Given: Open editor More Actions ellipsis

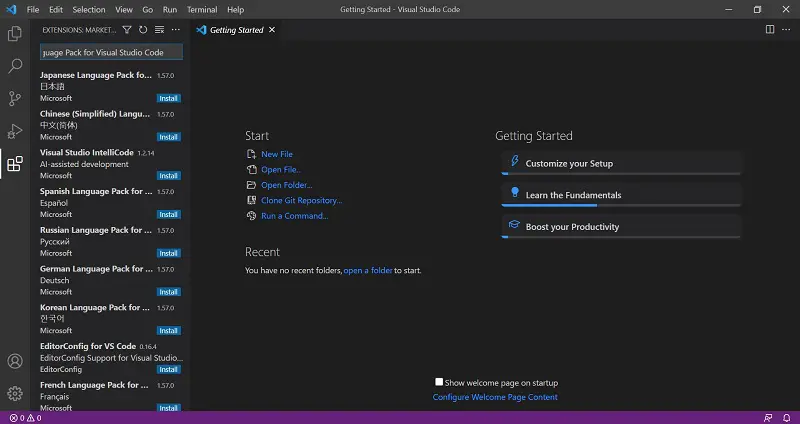Looking at the screenshot, I should click(x=786, y=30).
